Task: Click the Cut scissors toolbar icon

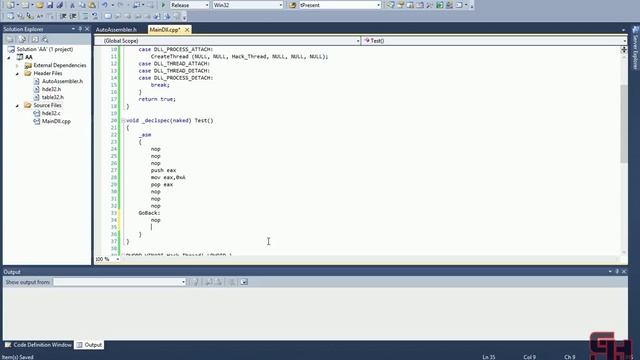Action: (73, 5)
